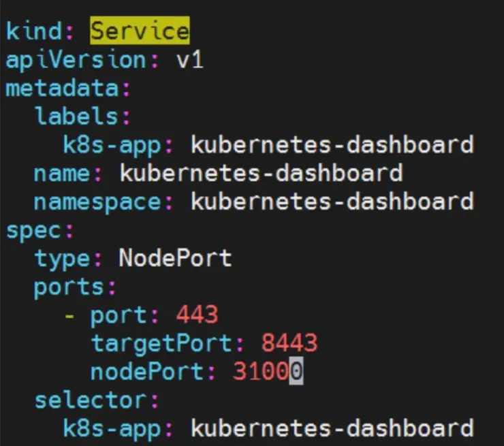Click the v1 value after apiVersion
Viewport: 504px width, 446px height.
pos(190,60)
